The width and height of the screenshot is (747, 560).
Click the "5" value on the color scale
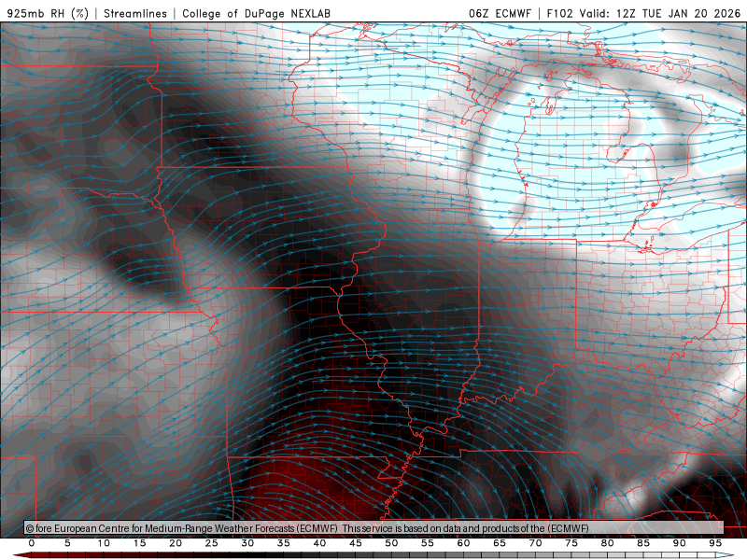[67, 543]
